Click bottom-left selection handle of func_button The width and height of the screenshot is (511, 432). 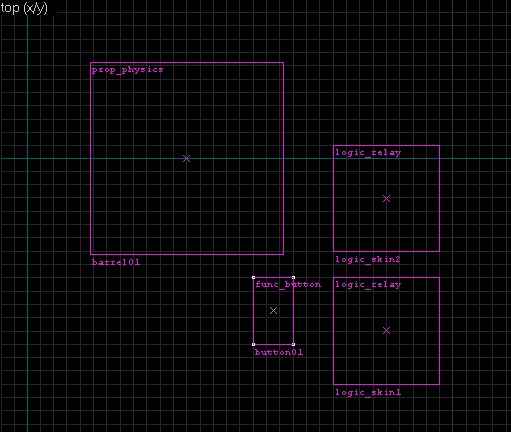(254, 344)
